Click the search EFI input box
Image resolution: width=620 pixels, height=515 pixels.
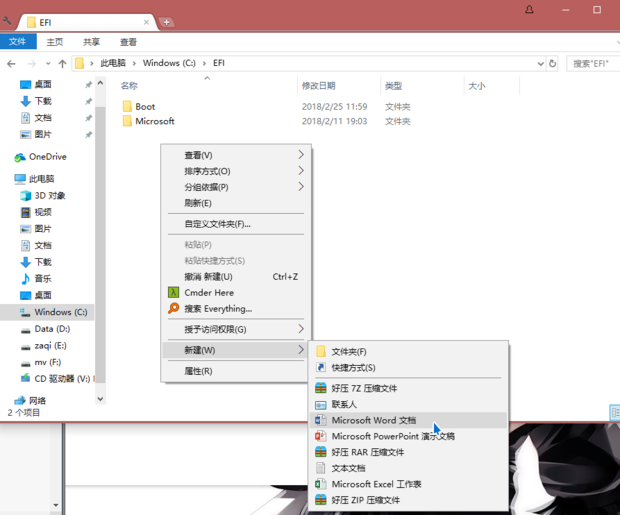click(x=593, y=63)
